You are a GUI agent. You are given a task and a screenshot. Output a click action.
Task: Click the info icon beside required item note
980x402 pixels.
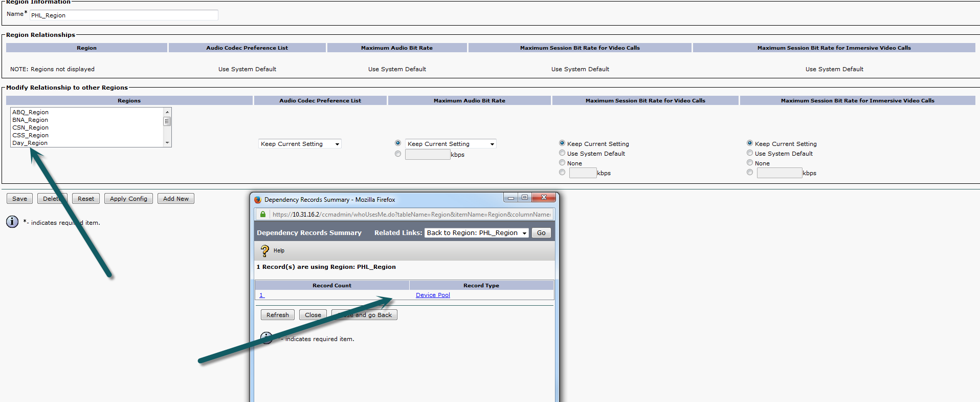coord(12,222)
